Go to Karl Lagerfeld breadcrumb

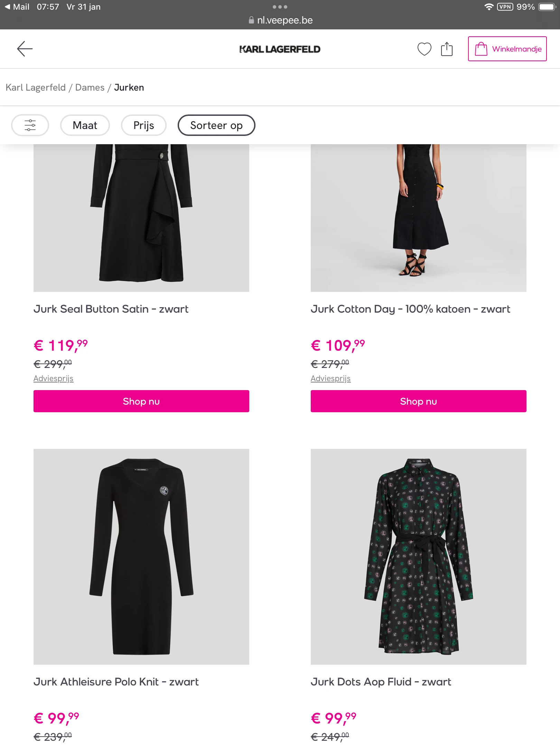point(36,87)
